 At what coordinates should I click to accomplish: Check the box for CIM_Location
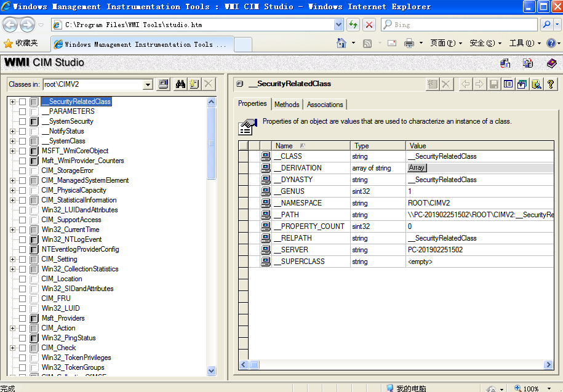tap(22, 279)
